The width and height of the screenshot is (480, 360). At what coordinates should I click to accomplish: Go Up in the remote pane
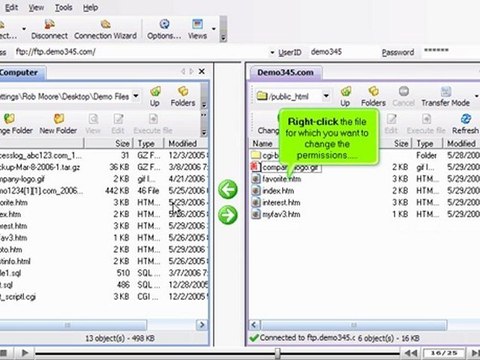(x=345, y=97)
